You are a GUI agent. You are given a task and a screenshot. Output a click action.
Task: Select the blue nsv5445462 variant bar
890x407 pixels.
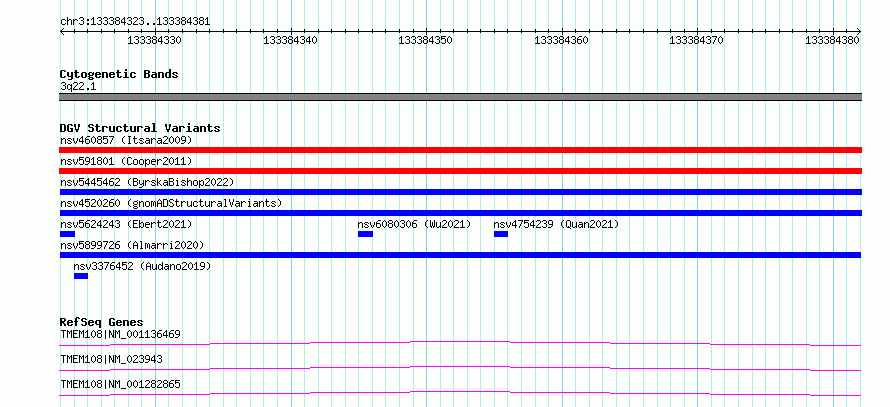[460, 192]
